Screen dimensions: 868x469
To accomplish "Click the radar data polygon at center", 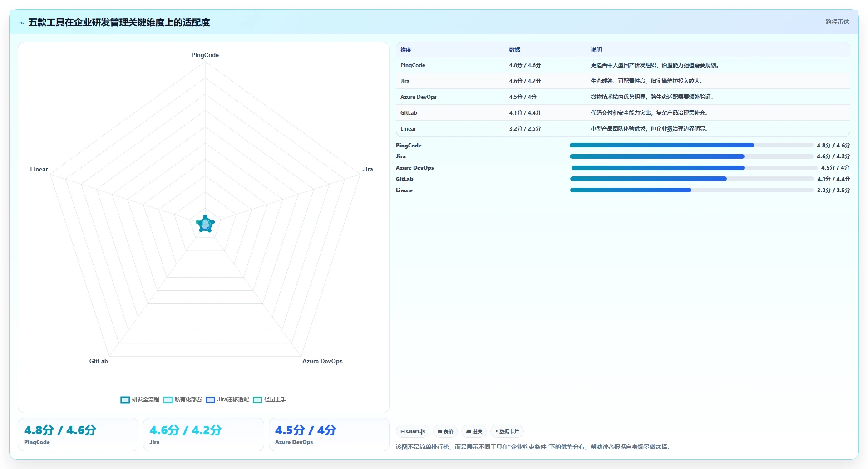I will point(205,224).
